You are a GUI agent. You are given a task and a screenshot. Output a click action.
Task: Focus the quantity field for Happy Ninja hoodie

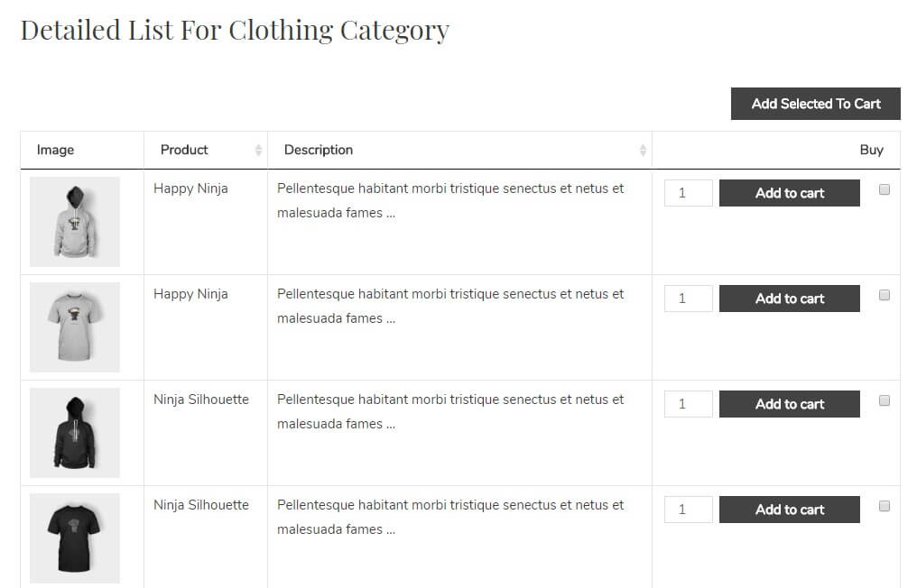(688, 193)
